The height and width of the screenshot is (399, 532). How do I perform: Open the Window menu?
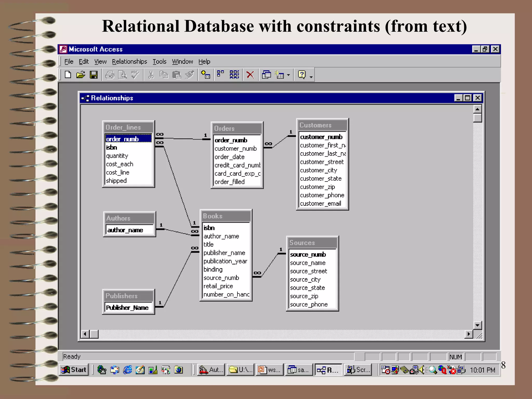(182, 62)
